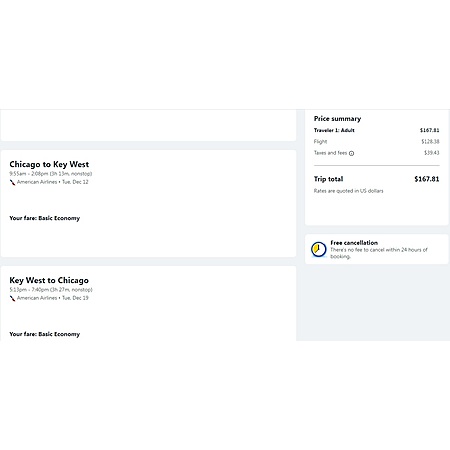Image resolution: width=450 pixels, height=450 pixels.
Task: Select the Key West to Chicago heading
Action: coord(49,280)
